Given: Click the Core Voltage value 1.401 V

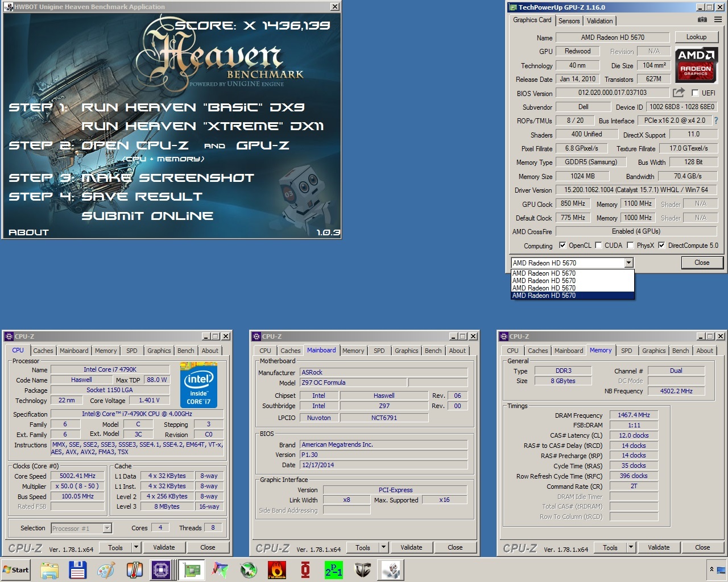Looking at the screenshot, I should click(x=149, y=400).
